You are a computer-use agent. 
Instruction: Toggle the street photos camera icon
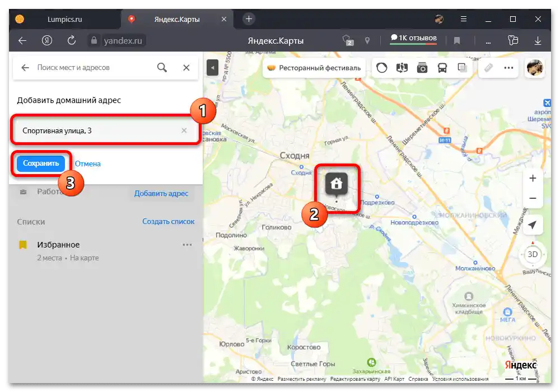[422, 67]
